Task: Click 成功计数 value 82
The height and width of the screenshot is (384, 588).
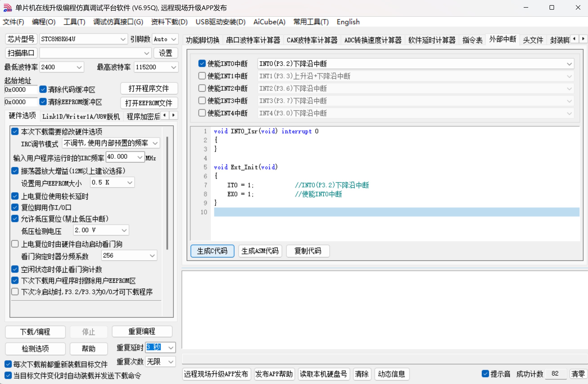Action: tap(555, 374)
